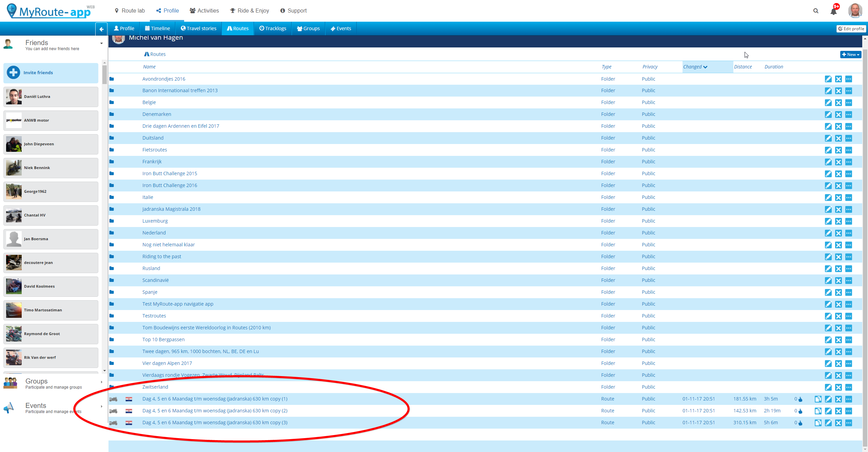
Task: Click the back arrow button
Action: click(101, 29)
